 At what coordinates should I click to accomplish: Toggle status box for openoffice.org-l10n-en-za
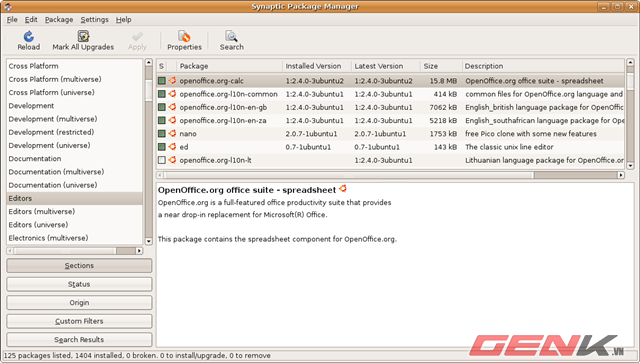[x=162, y=120]
